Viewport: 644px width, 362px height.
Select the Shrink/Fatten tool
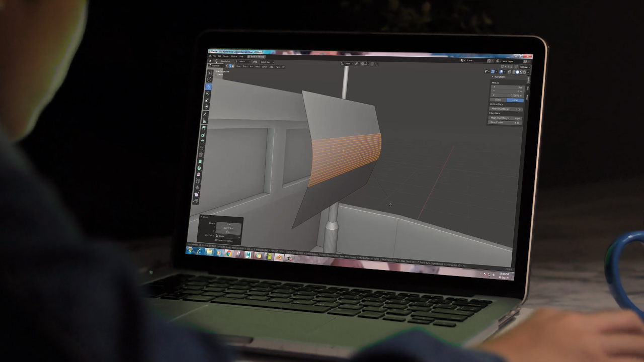pos(197,188)
